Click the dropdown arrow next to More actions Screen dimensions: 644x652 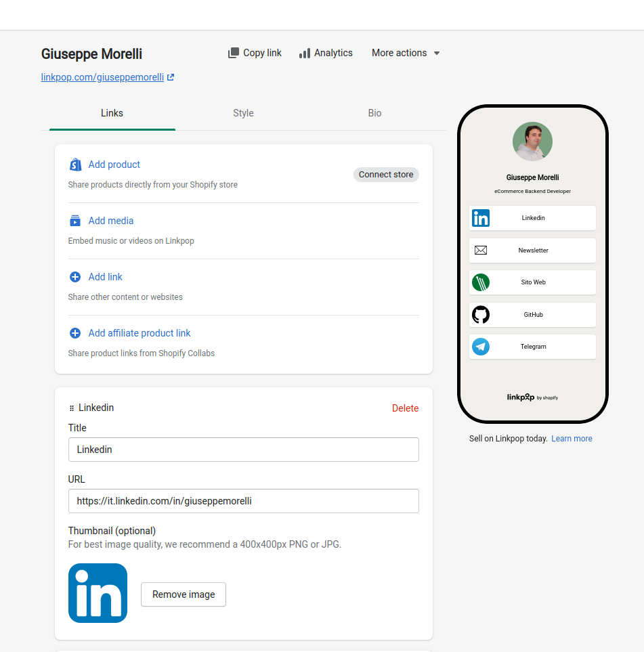[436, 53]
